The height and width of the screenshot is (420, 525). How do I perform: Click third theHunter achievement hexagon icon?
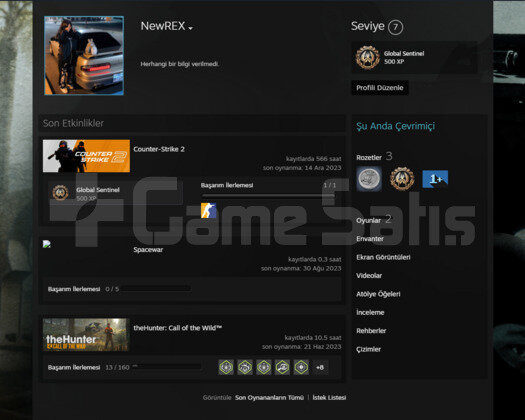pos(264,367)
